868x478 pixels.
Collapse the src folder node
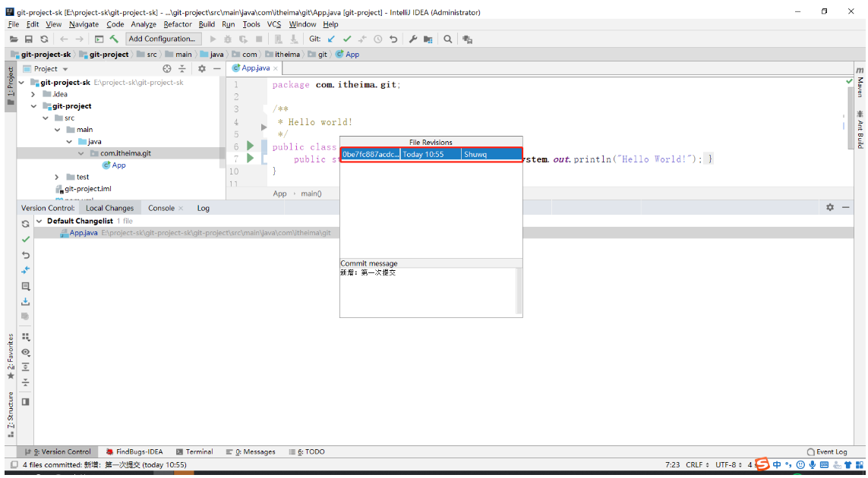click(x=46, y=118)
